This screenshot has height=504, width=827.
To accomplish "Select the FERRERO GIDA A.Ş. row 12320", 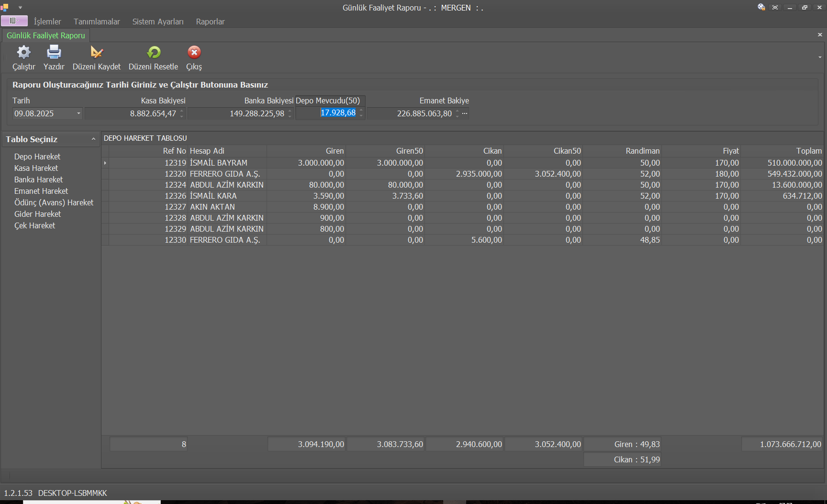I will [225, 174].
